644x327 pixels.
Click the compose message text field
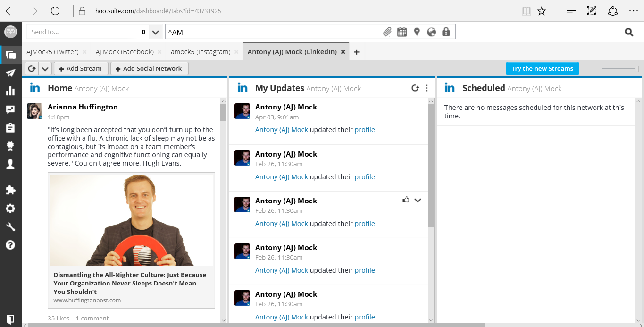click(274, 32)
